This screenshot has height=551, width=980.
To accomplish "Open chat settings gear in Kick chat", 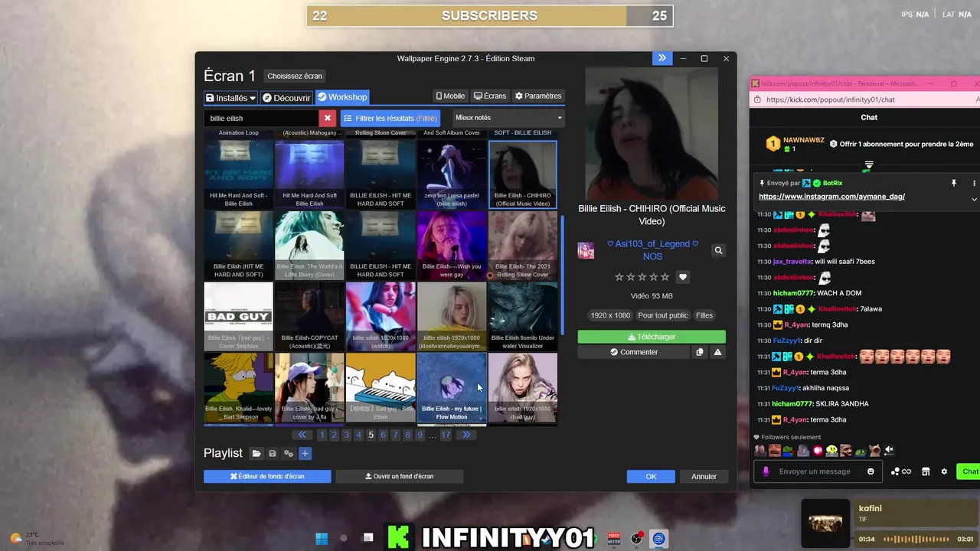I will (944, 471).
